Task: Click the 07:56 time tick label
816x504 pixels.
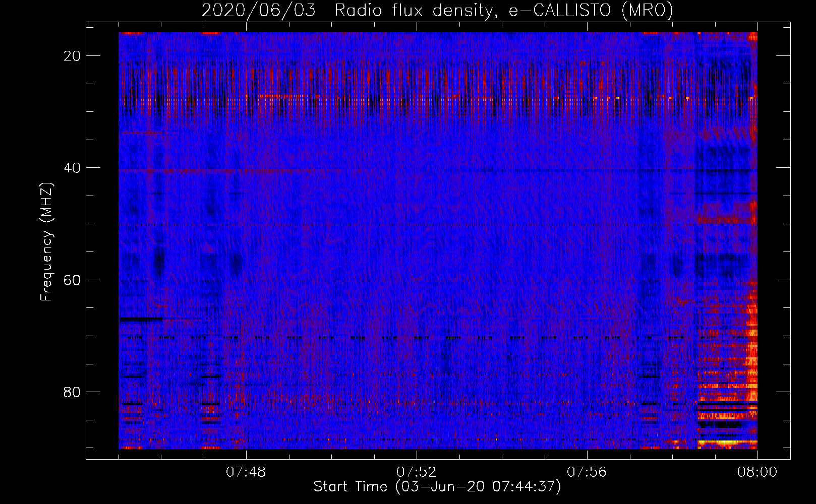Action: click(587, 472)
